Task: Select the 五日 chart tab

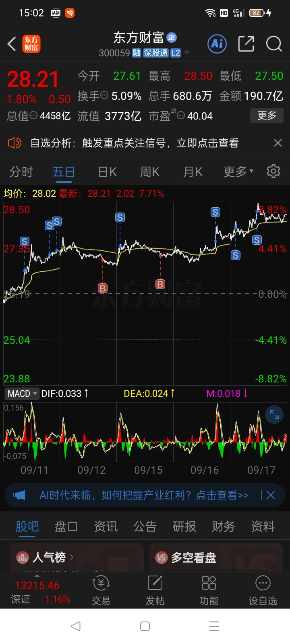Action: tap(64, 172)
